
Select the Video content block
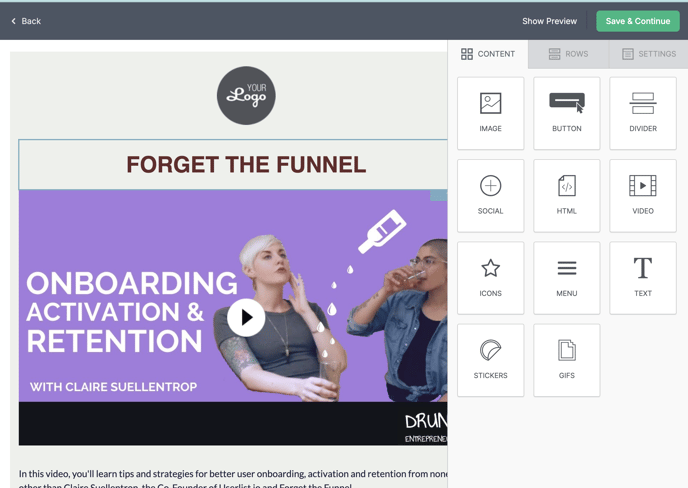tap(643, 196)
